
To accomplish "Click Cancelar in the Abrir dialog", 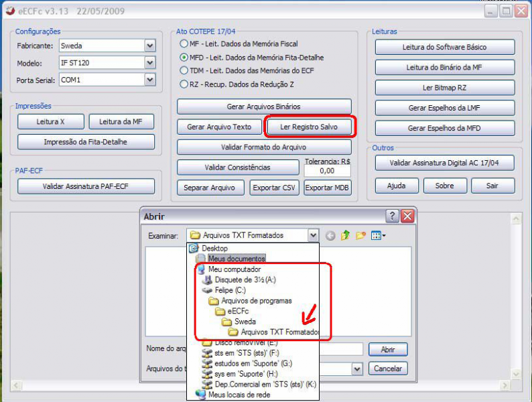I will point(387,368).
